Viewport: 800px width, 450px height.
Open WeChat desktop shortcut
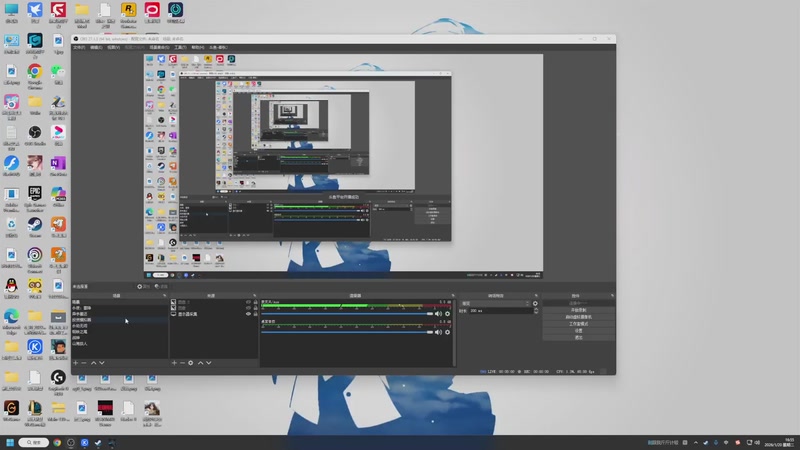pyautogui.click(x=58, y=74)
